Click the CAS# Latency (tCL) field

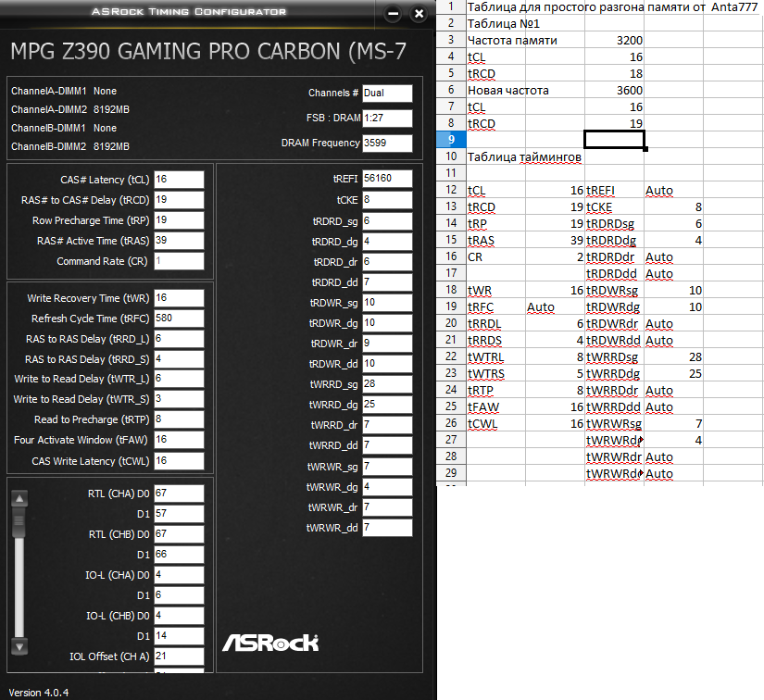coord(179,180)
